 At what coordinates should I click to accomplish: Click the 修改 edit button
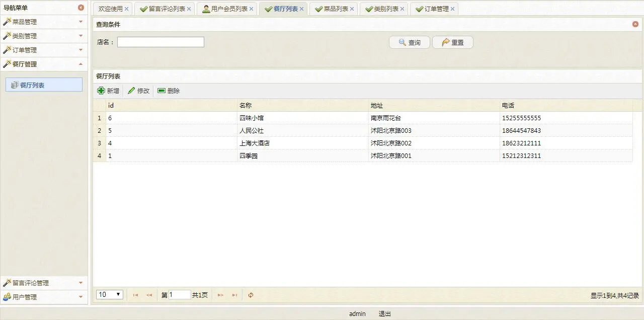[x=138, y=91]
